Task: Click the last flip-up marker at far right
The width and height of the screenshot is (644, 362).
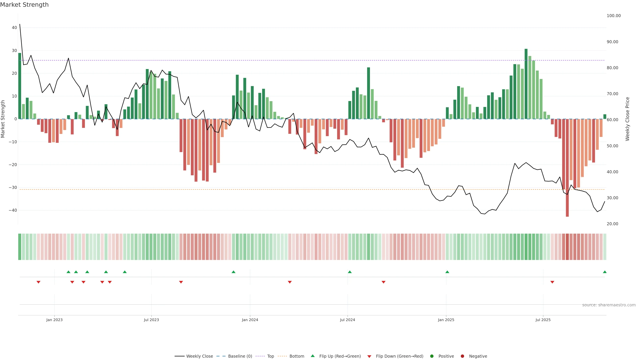Action: tap(604, 272)
